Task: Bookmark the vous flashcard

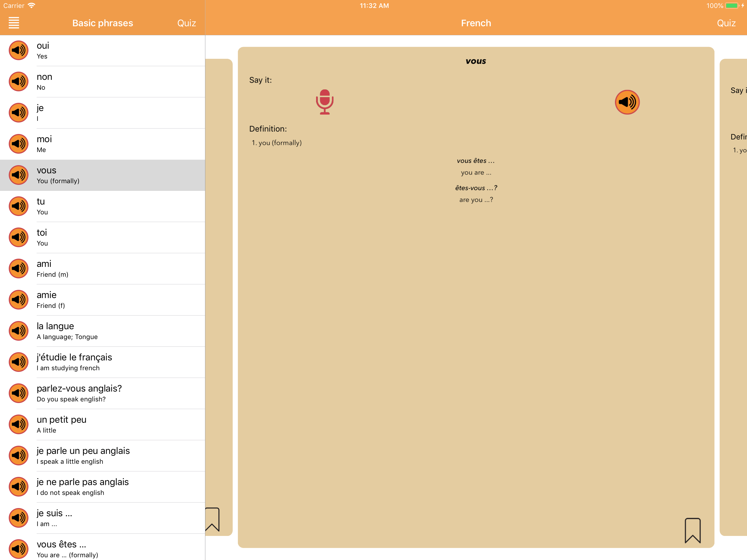Action: pos(693,530)
